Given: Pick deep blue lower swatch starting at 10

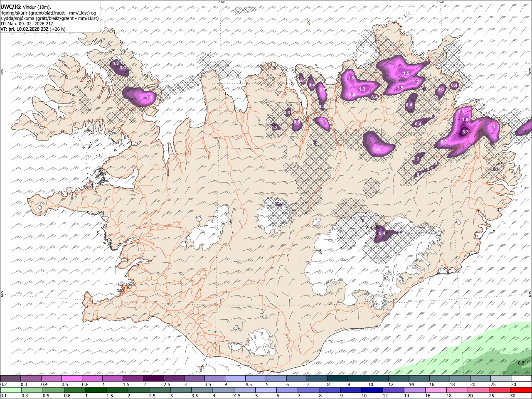Looking at the screenshot, I should click(372, 390).
